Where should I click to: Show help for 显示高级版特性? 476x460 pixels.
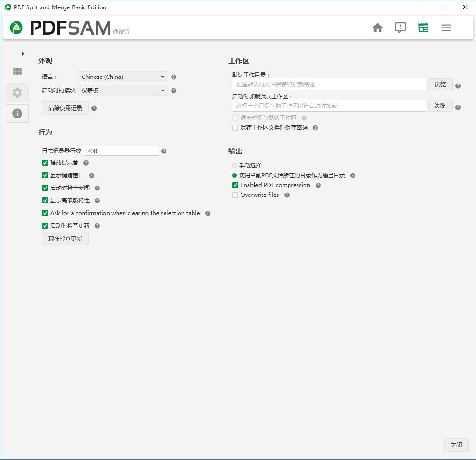click(x=97, y=201)
